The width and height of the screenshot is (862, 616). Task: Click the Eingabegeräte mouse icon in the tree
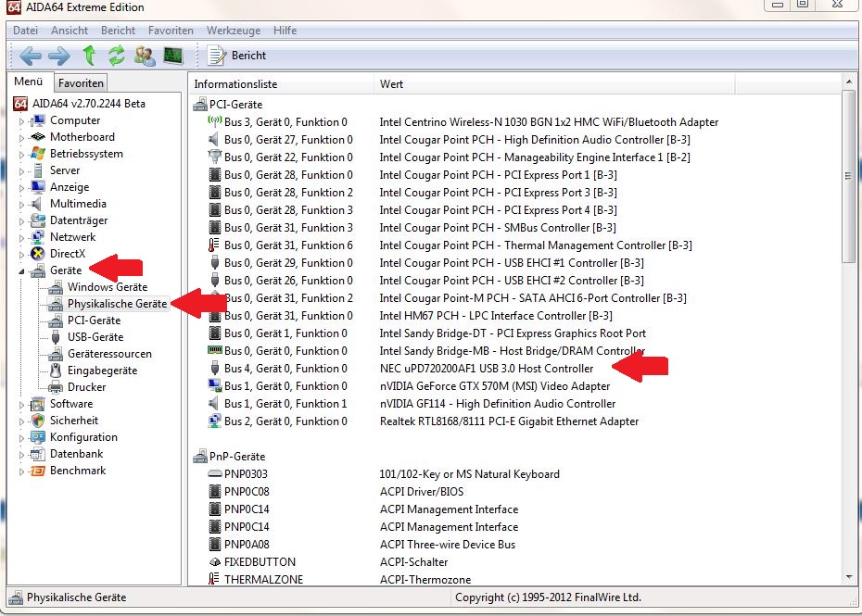point(56,371)
